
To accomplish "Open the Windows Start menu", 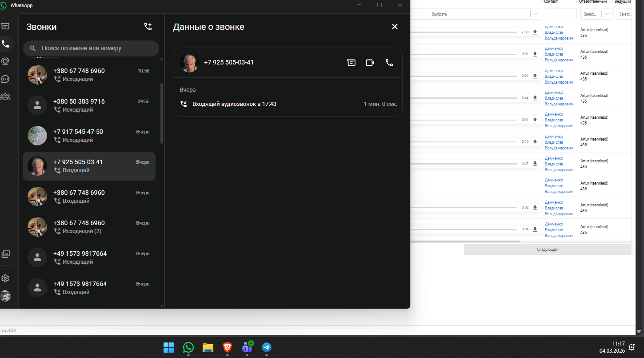I will [x=168, y=347].
